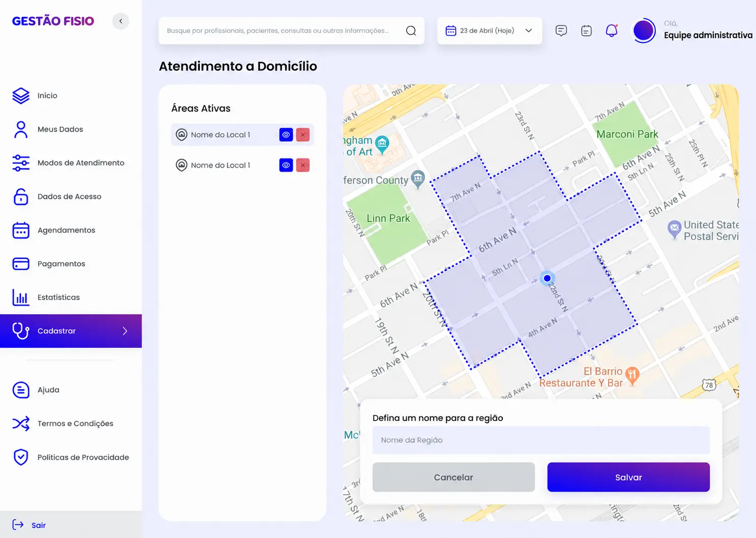Image resolution: width=756 pixels, height=538 pixels.
Task: Click the location icon in the highlighted area row
Action: point(182,135)
